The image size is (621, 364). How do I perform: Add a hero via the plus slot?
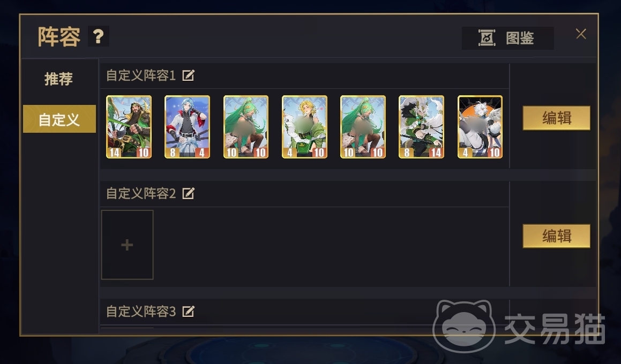pyautogui.click(x=127, y=245)
